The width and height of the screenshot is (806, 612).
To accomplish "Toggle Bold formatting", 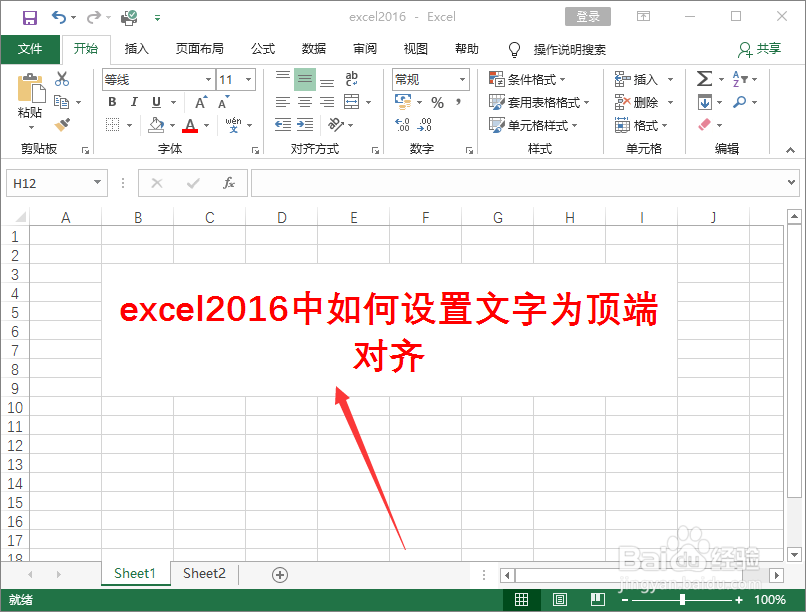I will [113, 102].
